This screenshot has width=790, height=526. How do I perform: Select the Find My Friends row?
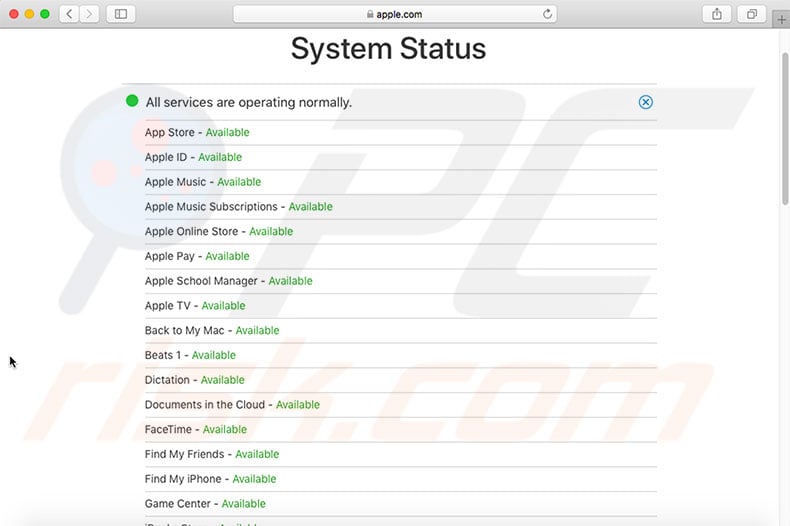(401, 454)
